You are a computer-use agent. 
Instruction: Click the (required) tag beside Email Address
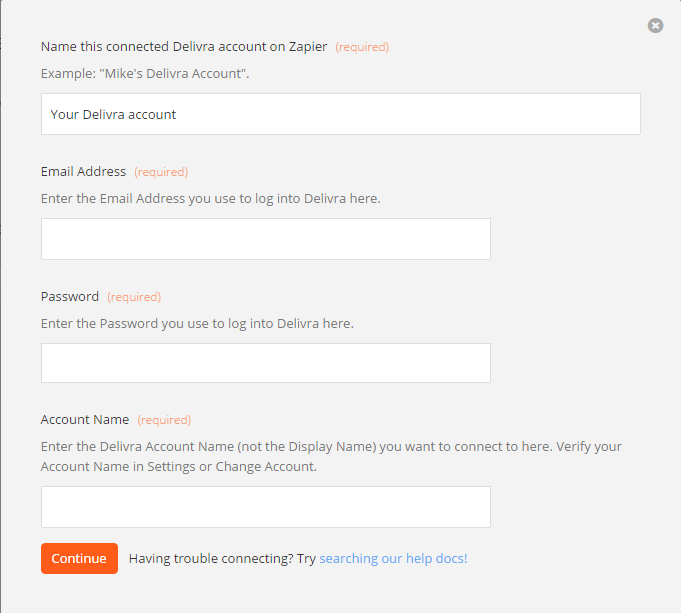pos(161,172)
